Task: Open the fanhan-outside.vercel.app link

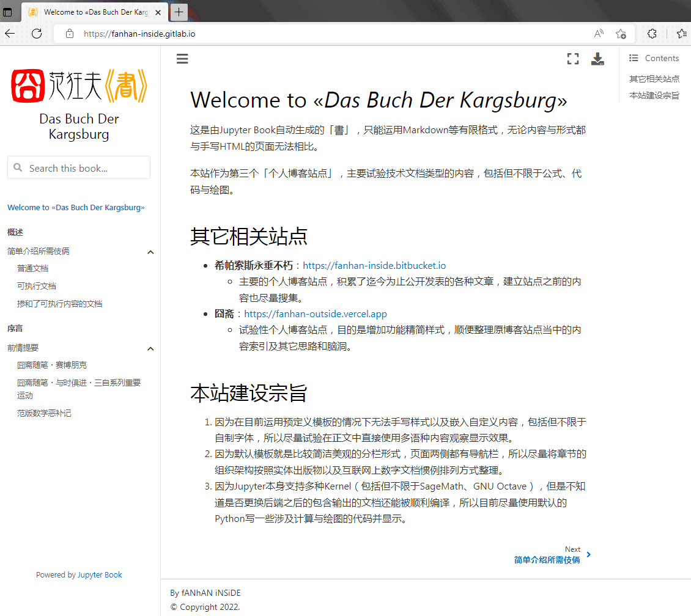Action: click(316, 314)
